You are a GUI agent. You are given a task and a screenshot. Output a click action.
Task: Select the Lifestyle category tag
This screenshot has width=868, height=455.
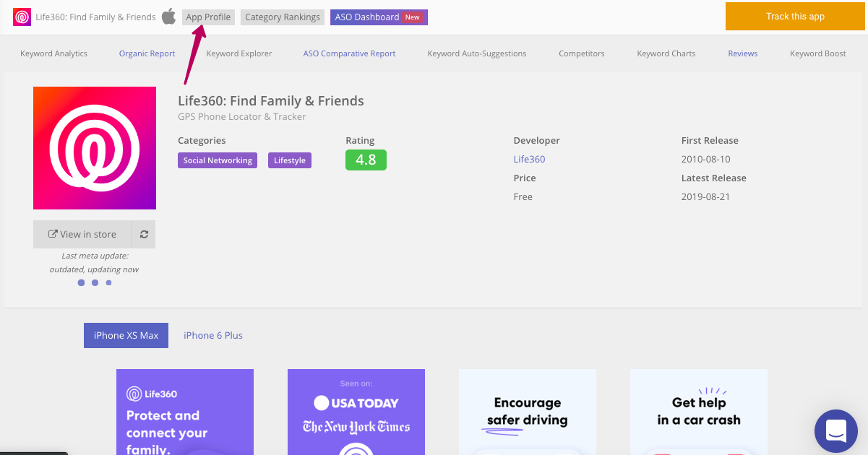coord(290,160)
